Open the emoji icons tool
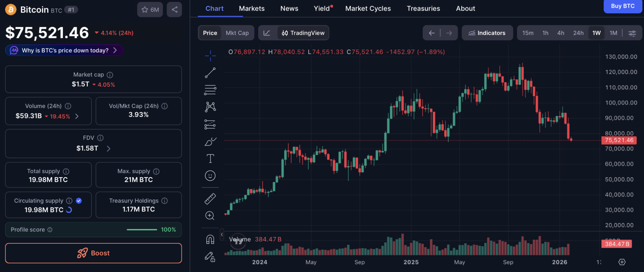 click(x=210, y=176)
